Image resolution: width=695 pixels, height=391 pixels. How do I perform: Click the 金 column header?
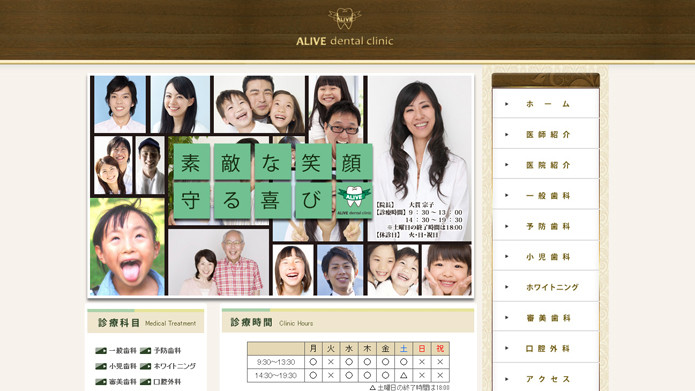pos(385,348)
